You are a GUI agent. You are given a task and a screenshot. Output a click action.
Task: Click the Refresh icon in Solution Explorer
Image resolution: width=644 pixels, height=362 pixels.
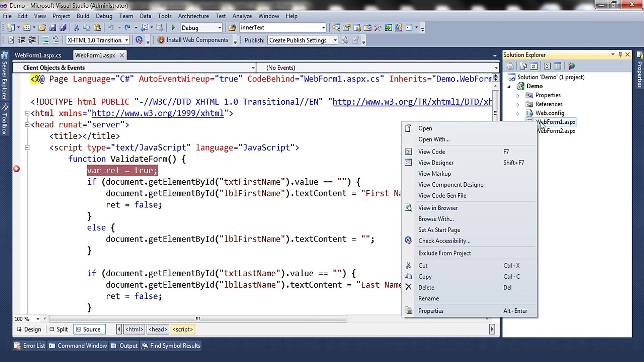534,66
